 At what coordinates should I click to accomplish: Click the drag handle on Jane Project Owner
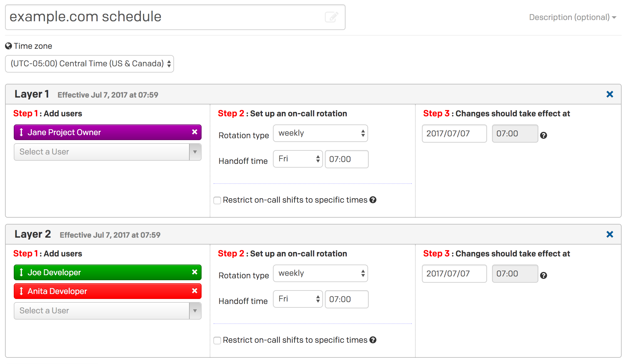click(x=21, y=132)
